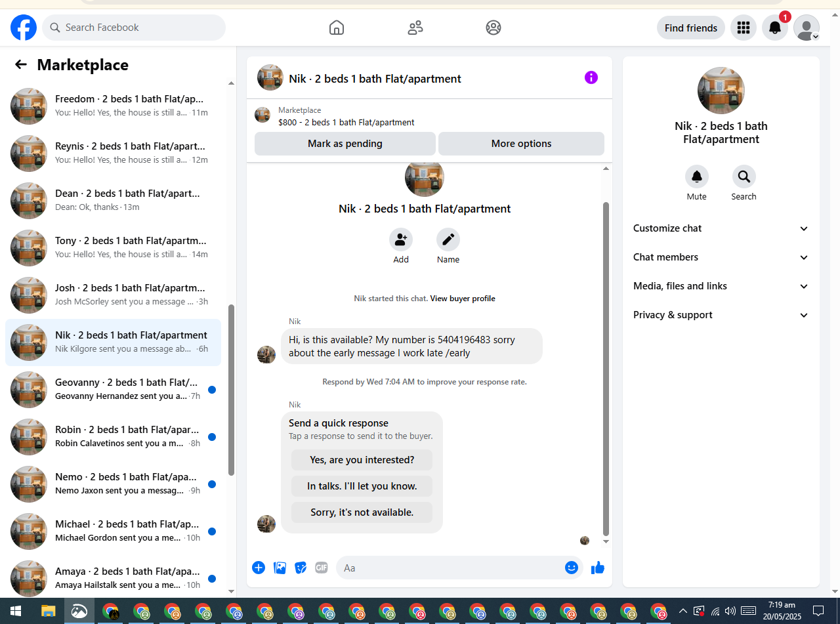Open more actions plus icon in composer
This screenshot has width=840, height=624.
click(x=259, y=568)
